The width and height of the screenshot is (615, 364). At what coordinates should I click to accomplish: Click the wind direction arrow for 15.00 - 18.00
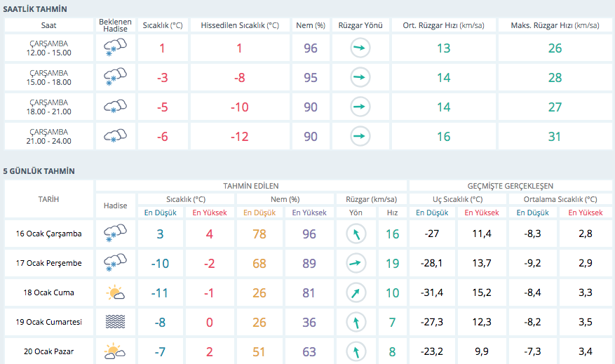click(x=360, y=78)
